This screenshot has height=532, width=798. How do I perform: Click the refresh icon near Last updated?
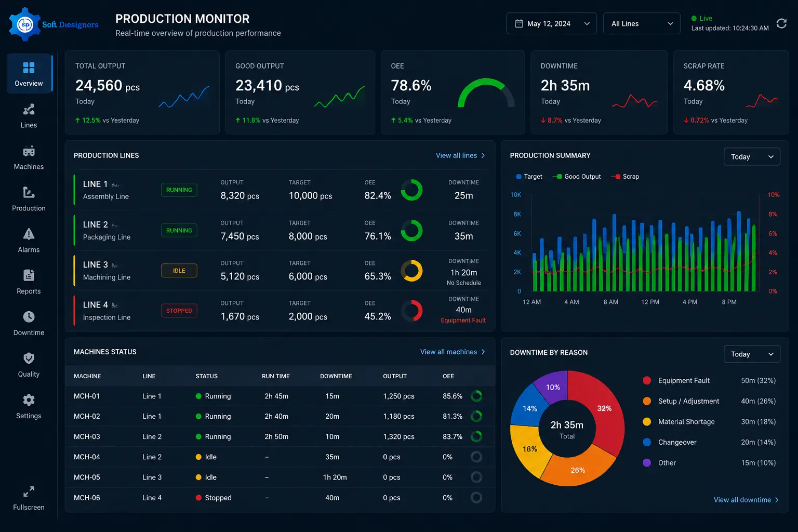[781, 23]
